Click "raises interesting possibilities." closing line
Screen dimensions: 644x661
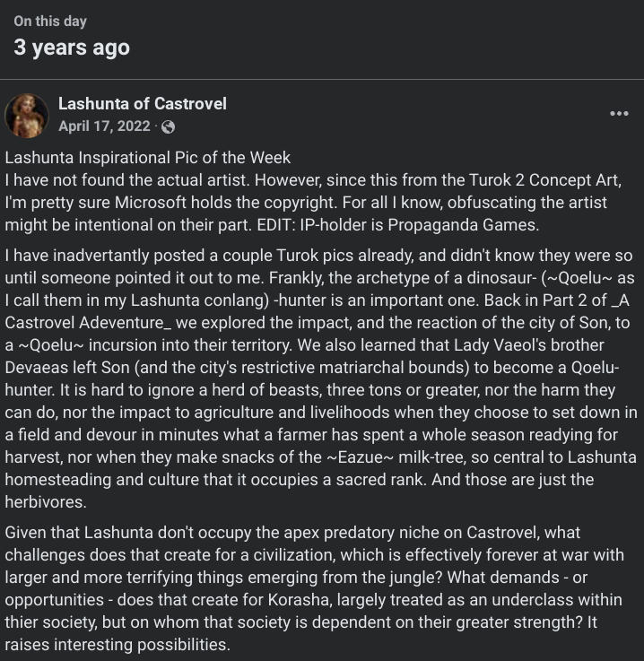coord(117,645)
